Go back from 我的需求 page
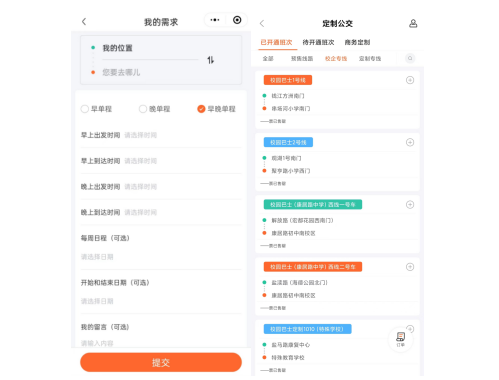Image resolution: width=499 pixels, height=380 pixels. click(84, 22)
